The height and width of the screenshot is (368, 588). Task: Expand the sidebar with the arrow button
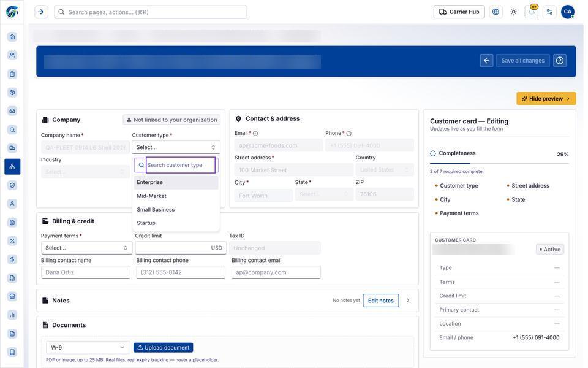[41, 12]
